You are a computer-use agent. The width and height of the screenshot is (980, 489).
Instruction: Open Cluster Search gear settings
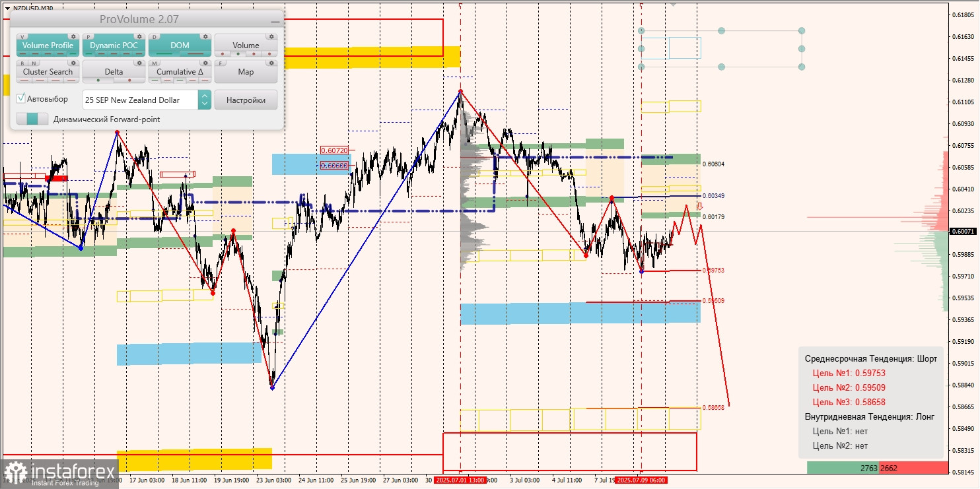tap(73, 63)
